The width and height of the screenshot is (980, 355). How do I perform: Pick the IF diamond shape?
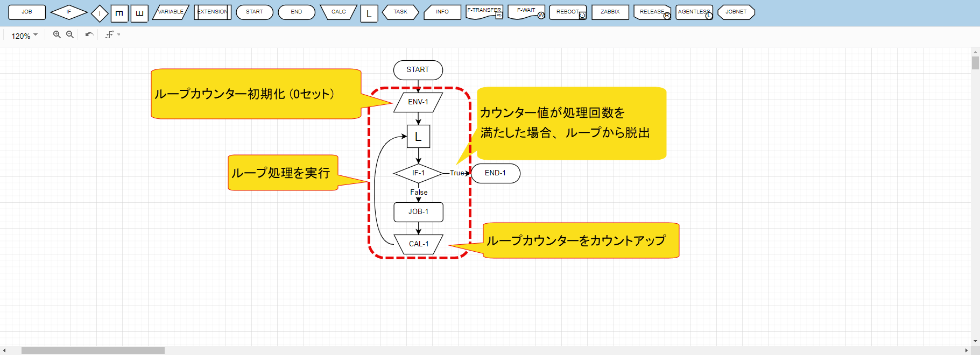[x=68, y=12]
